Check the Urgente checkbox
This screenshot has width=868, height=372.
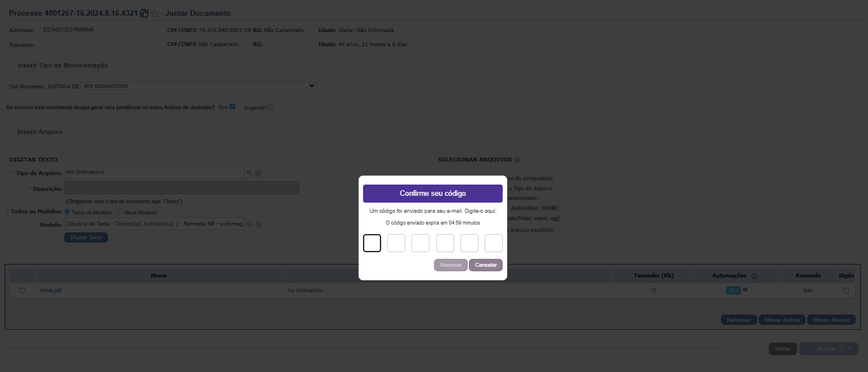click(271, 107)
